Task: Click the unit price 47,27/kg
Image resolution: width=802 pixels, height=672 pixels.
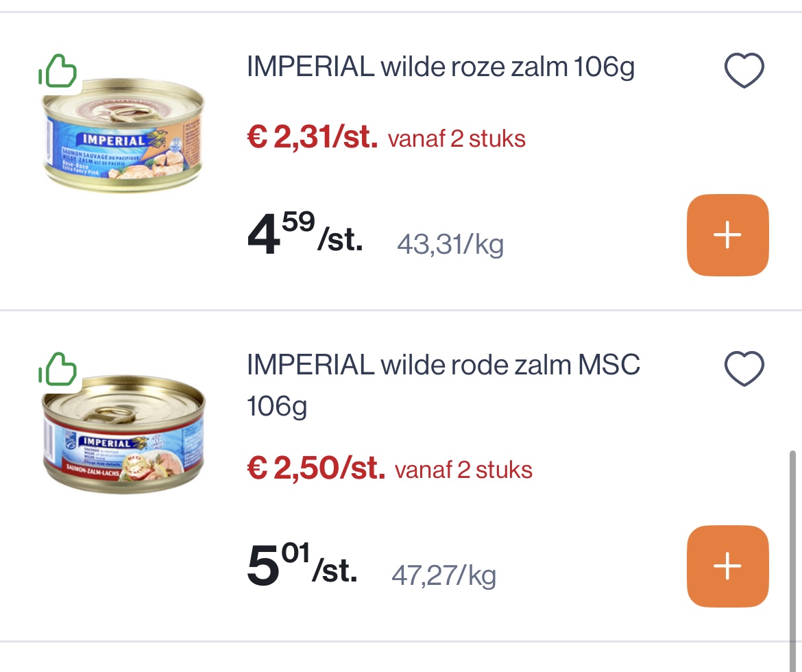Action: (443, 575)
